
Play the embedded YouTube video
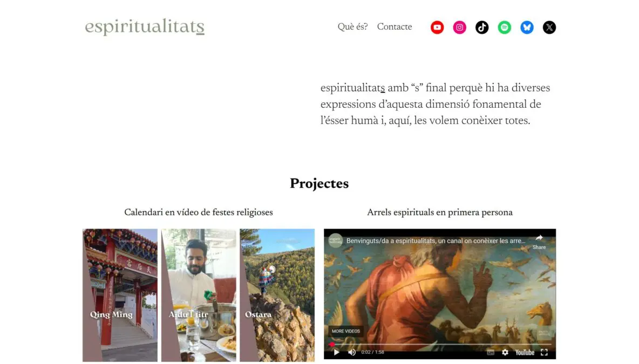click(336, 352)
